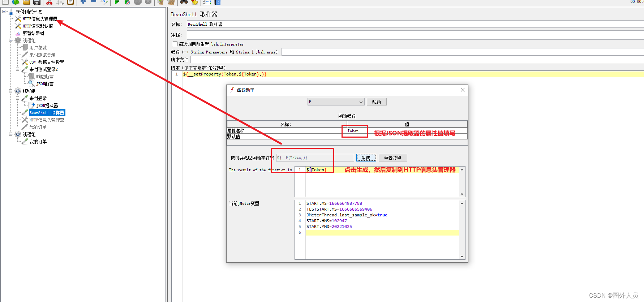Collapse the last 线程组 node
This screenshot has width=644, height=302.
coord(10,134)
